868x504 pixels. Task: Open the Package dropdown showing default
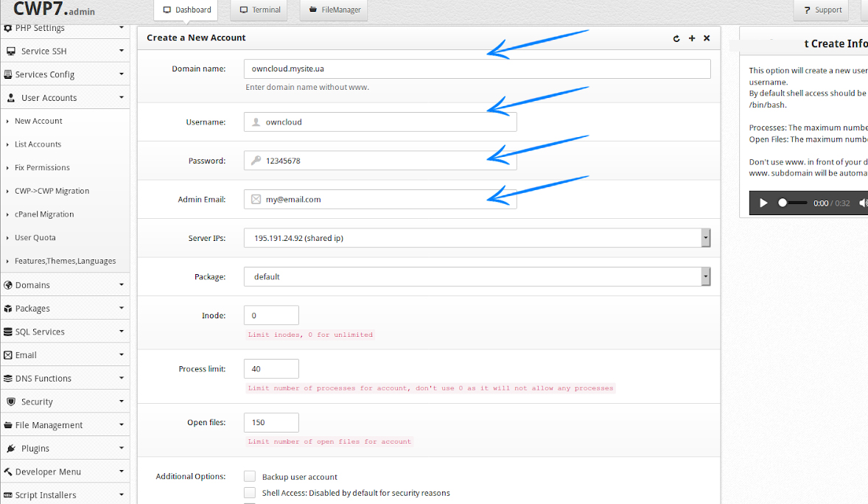(706, 276)
